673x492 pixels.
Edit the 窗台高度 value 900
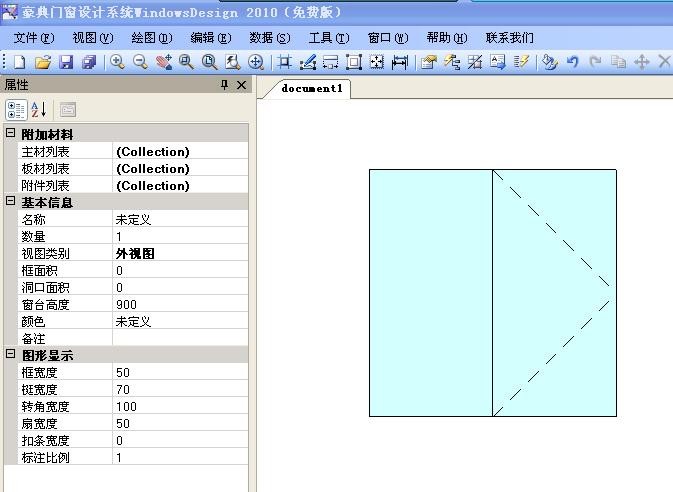(x=180, y=305)
